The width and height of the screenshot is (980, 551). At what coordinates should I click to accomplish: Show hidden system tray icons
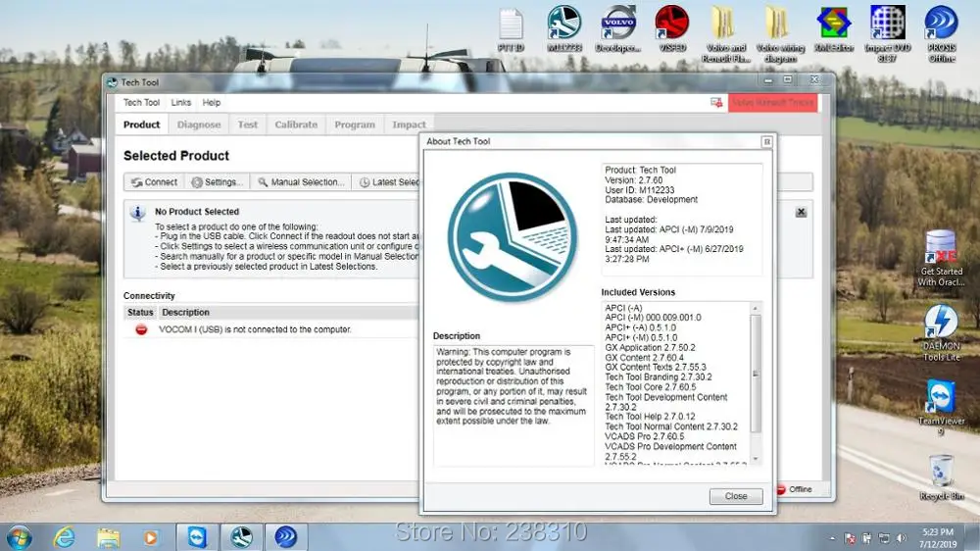(832, 538)
